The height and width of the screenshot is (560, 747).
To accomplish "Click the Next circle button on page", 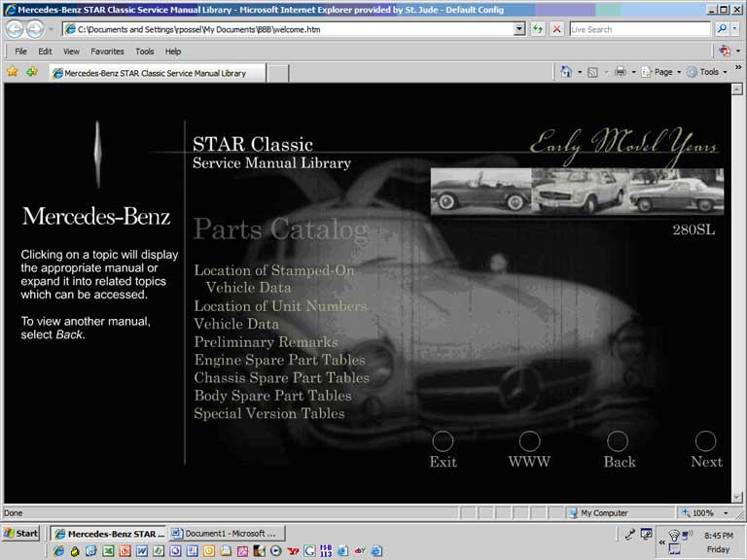I will 705,441.
